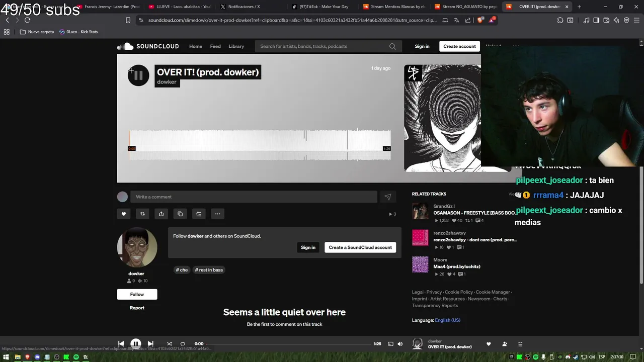Click the GrandGz! track thumbnail
This screenshot has height=362, width=644.
(x=420, y=211)
